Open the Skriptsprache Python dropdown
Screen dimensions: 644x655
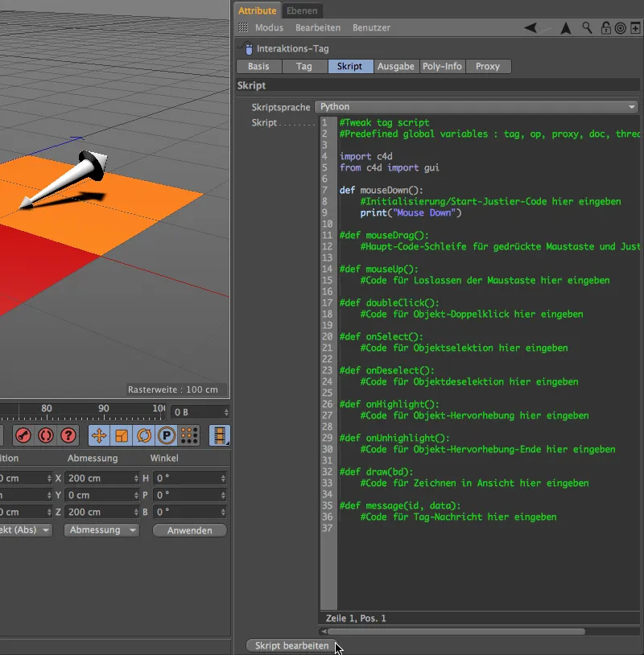[477, 107]
